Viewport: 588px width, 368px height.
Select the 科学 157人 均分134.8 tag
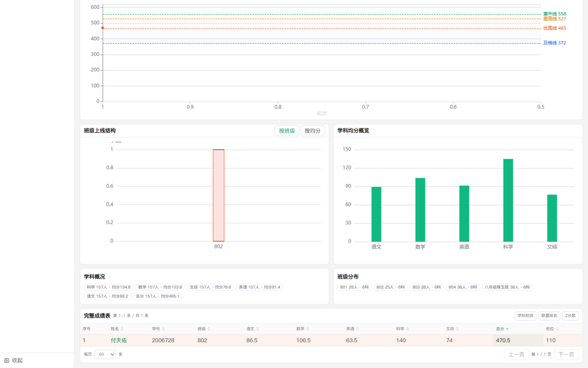[x=109, y=287]
